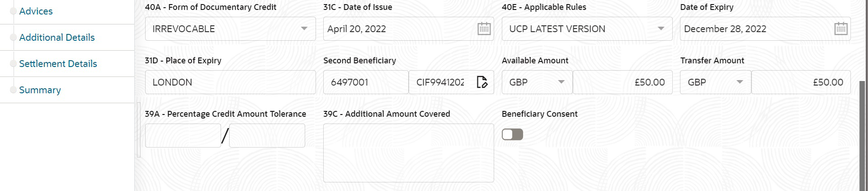The width and height of the screenshot is (868, 191).
Task: Toggle the Beneficiary Consent switch
Action: 512,134
